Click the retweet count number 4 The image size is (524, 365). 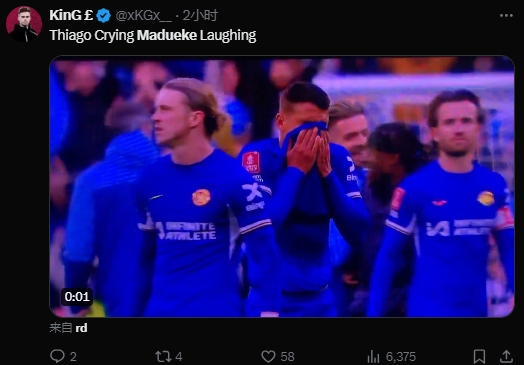(x=179, y=357)
